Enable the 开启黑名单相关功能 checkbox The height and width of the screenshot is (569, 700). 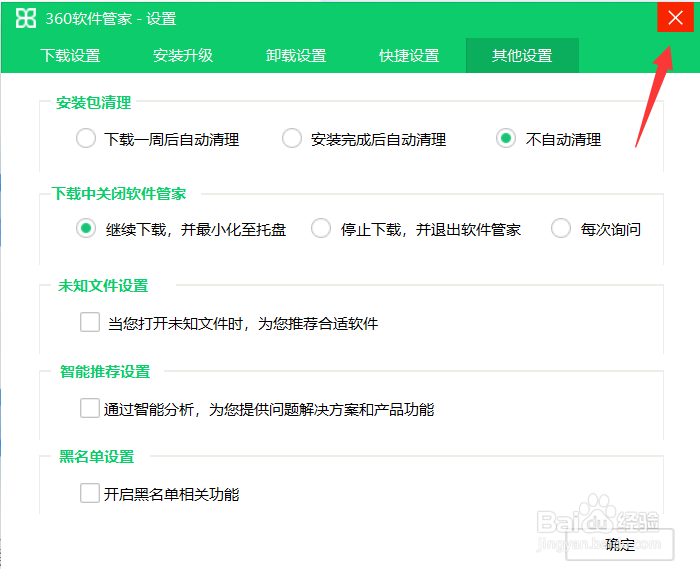pos(90,494)
